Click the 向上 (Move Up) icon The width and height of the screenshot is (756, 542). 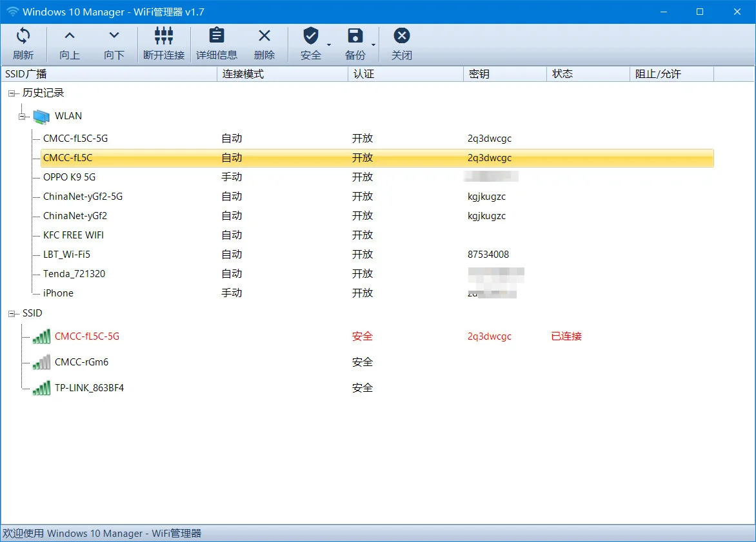tap(68, 36)
